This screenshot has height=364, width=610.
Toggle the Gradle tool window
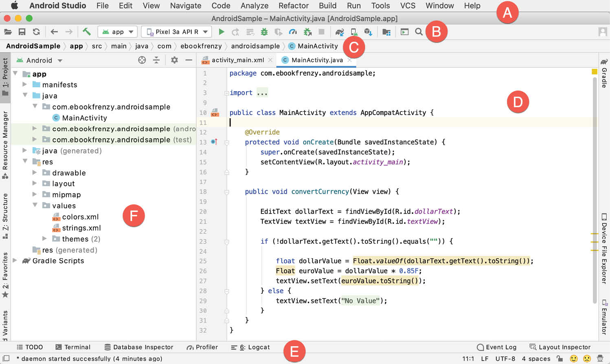pos(604,74)
